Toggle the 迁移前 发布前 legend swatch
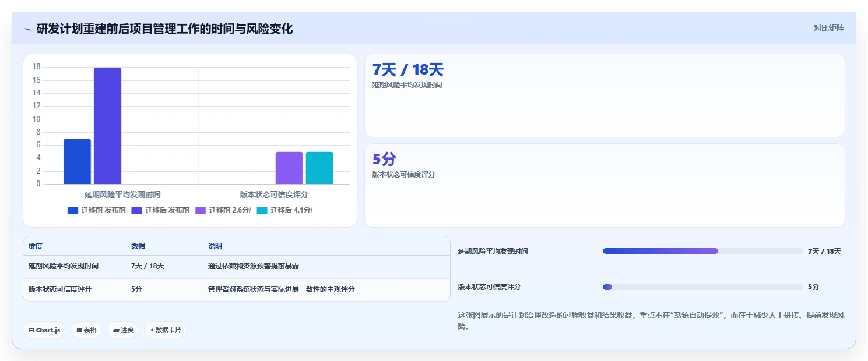Screen dimensions: 868x361 point(73,211)
